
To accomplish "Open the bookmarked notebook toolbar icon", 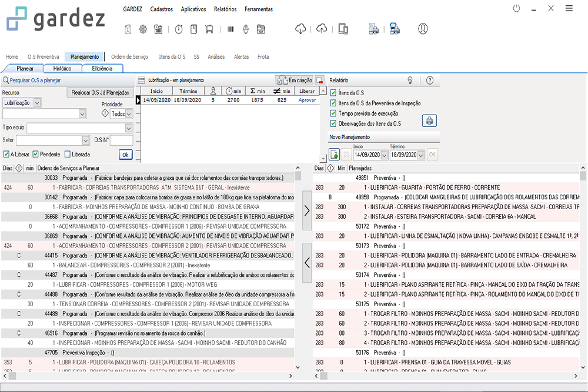I will tap(194, 29).
